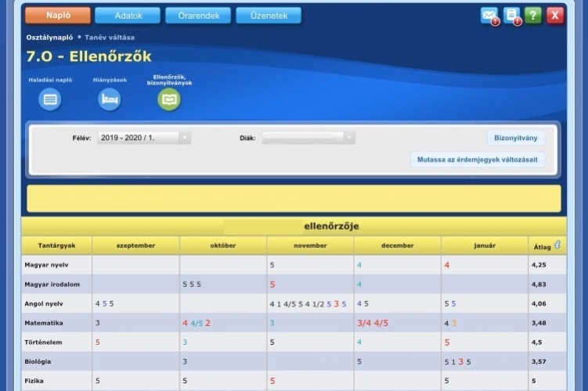Image resolution: width=588 pixels, height=391 pixels.
Task: Click Mutassa az érdemjegyek változásait button
Action: tap(477, 160)
